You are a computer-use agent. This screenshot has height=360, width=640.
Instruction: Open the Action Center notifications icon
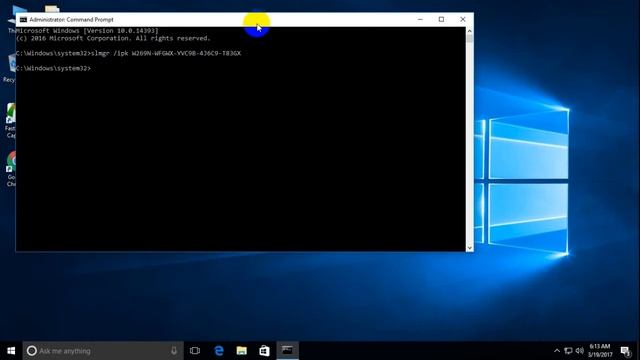[625, 351]
